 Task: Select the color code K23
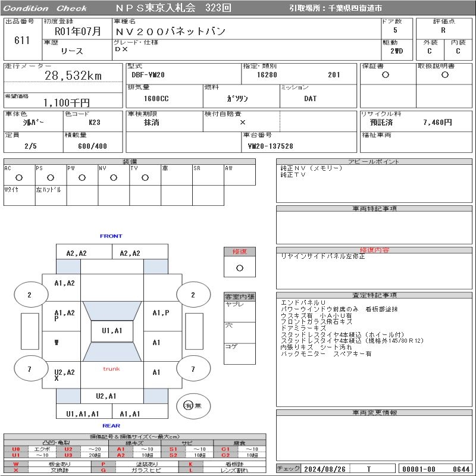click(95, 123)
